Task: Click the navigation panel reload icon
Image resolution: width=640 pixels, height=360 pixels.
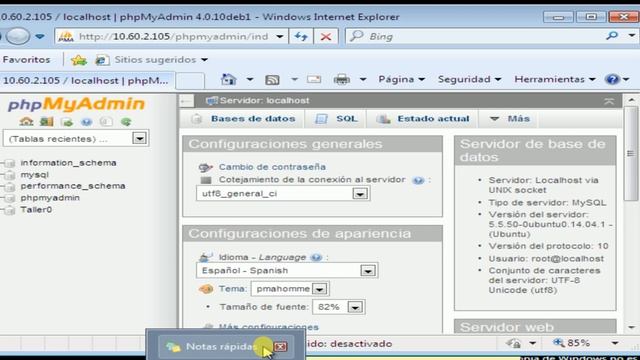Action: coord(126,122)
